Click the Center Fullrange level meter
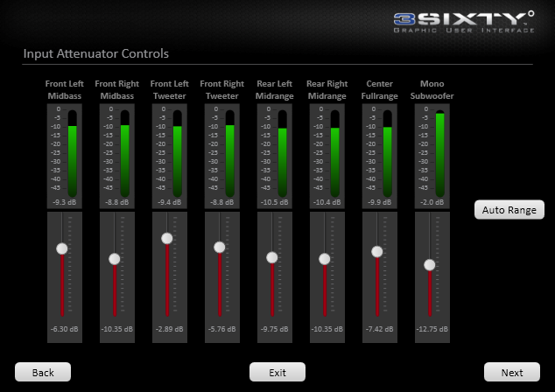 coord(387,153)
